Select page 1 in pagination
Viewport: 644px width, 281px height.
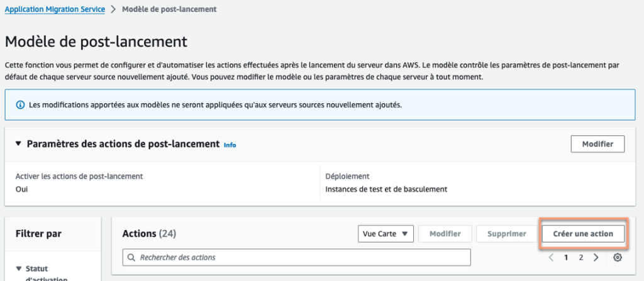pos(566,258)
